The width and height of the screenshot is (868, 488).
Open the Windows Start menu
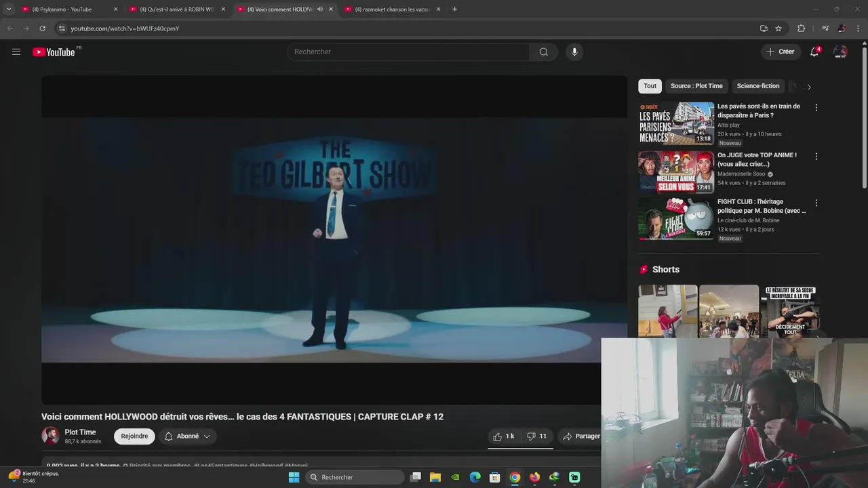tap(294, 477)
